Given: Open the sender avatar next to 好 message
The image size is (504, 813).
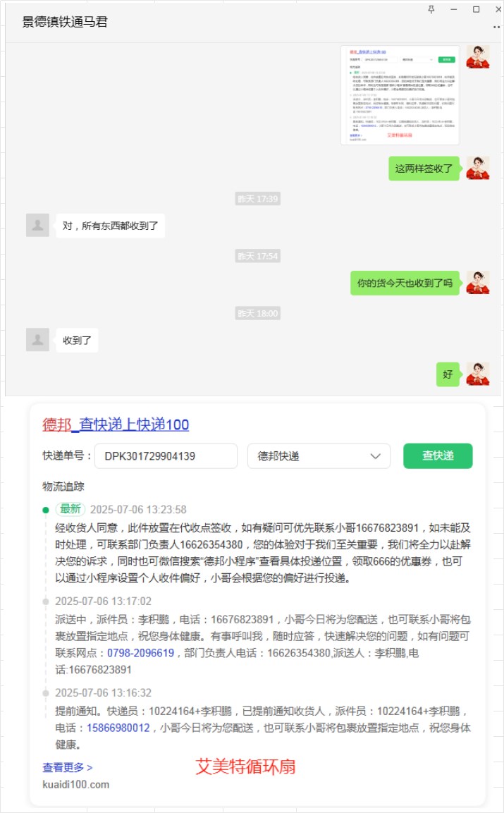Looking at the screenshot, I should point(477,374).
